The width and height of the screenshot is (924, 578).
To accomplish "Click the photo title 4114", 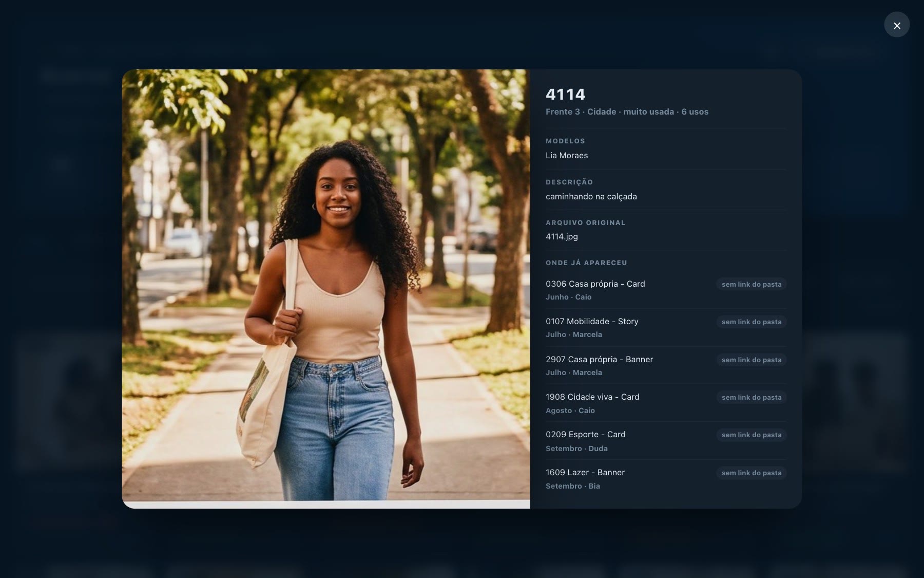I will click(x=565, y=94).
